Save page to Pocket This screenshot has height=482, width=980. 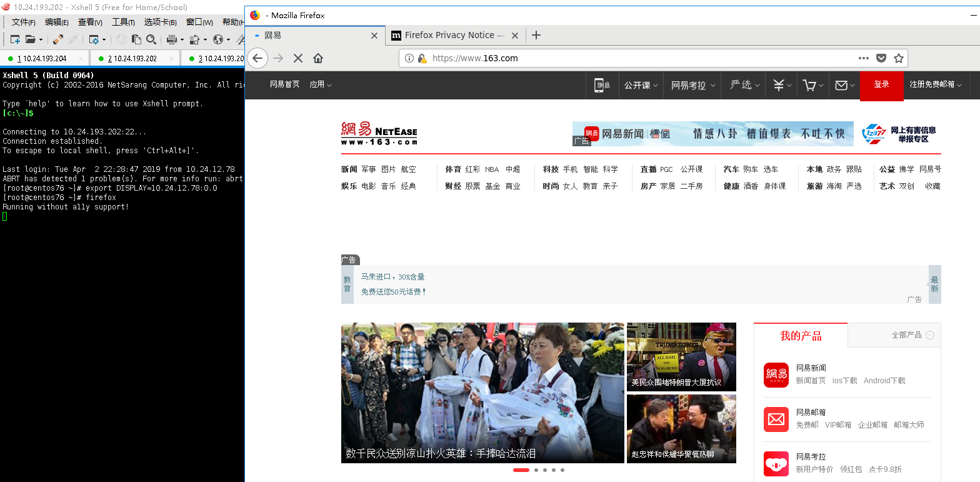click(881, 58)
